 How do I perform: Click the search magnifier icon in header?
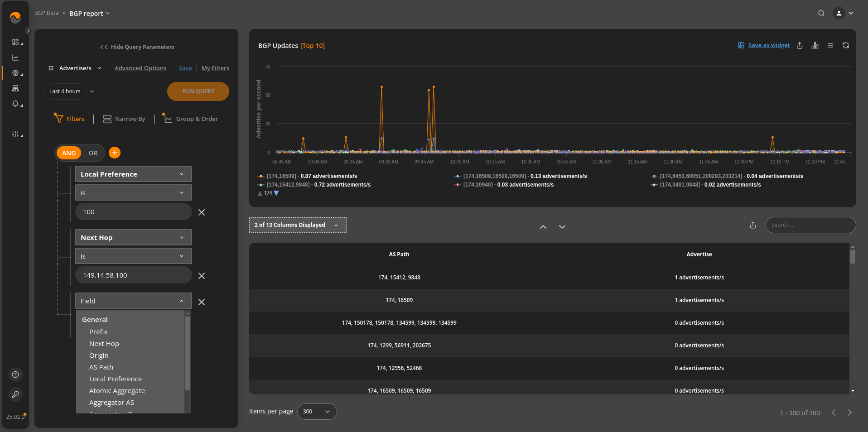[821, 13]
